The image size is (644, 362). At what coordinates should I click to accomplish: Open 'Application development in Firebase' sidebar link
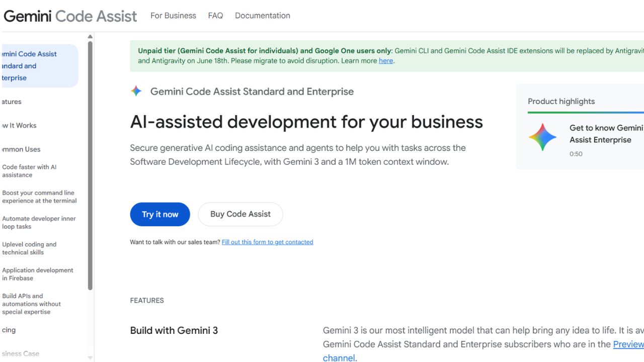(x=38, y=274)
